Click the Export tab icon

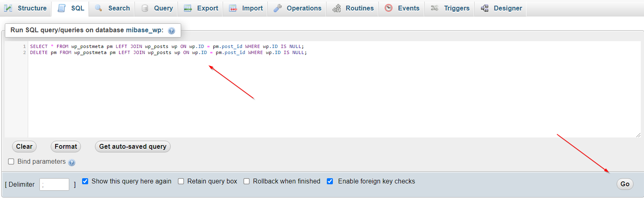tap(188, 8)
